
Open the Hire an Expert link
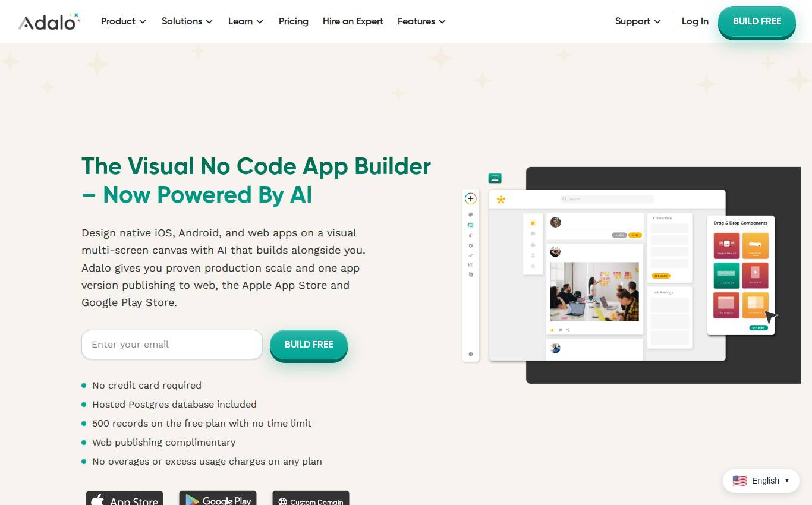pyautogui.click(x=353, y=21)
